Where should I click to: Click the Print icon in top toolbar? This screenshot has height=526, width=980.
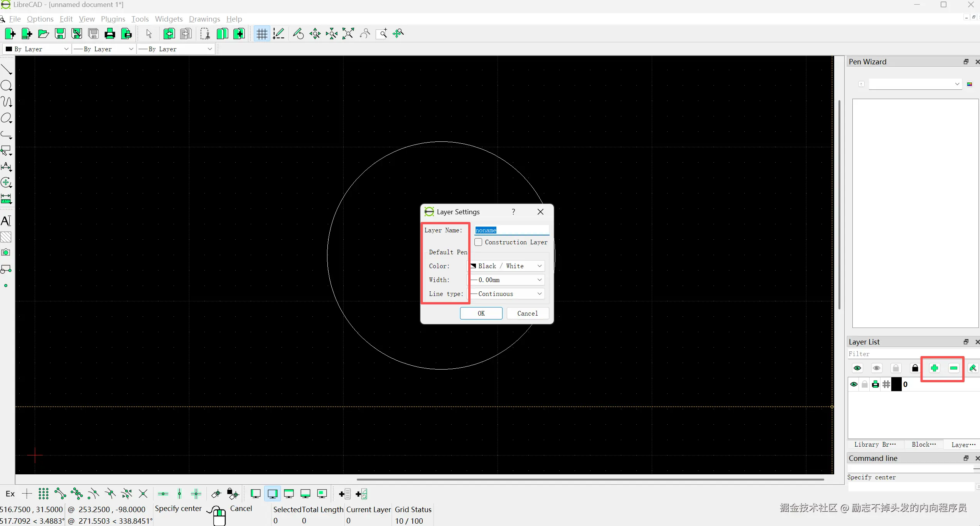pyautogui.click(x=110, y=34)
